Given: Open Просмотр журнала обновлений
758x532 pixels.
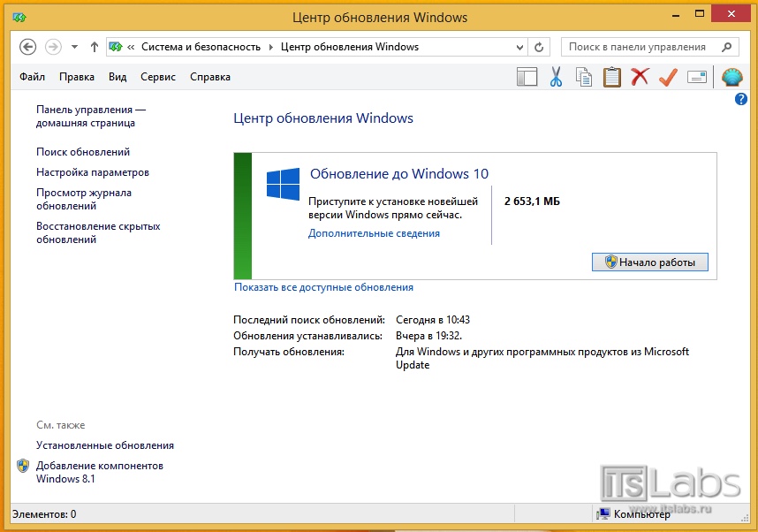Looking at the screenshot, I should point(84,199).
